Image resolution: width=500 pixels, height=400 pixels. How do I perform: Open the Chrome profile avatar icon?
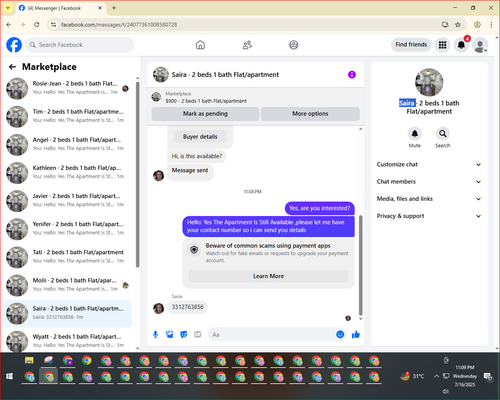point(477,24)
